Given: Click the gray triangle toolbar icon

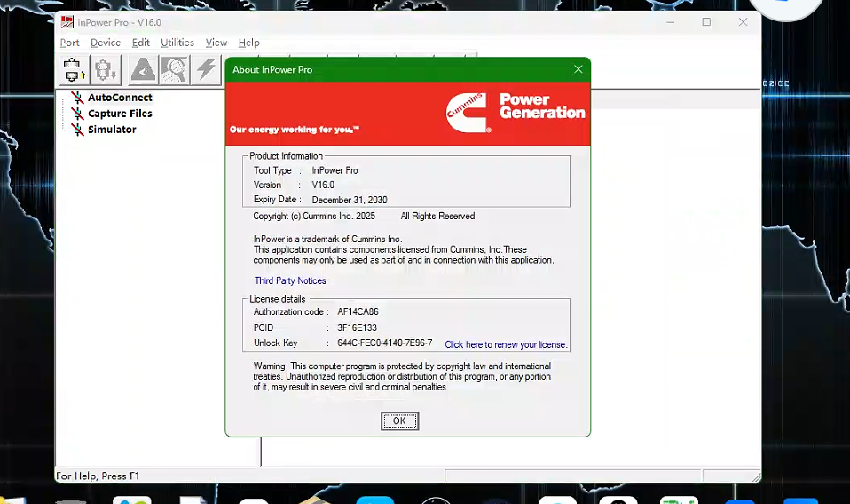Looking at the screenshot, I should [143, 69].
